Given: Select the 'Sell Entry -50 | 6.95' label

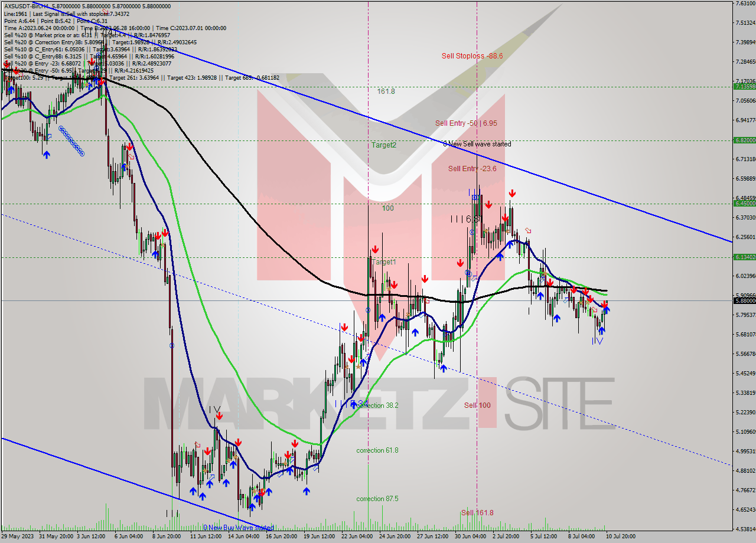Looking at the screenshot, I should [x=466, y=123].
